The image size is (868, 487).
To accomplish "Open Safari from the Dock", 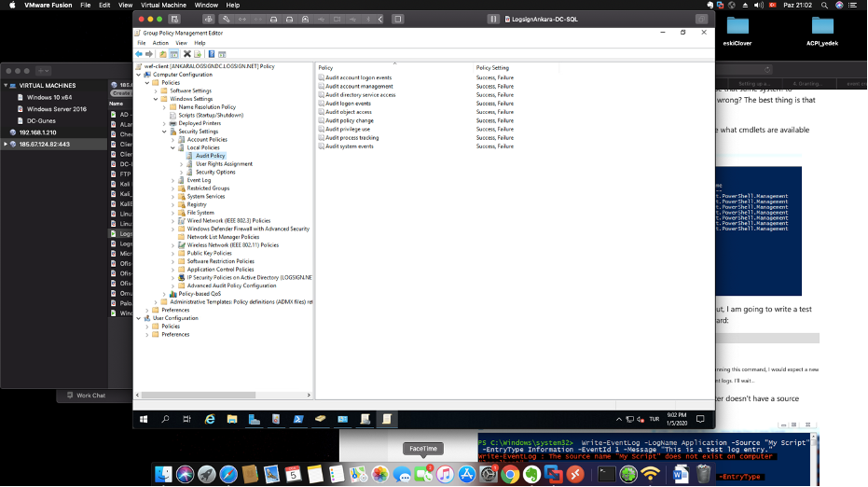I will point(228,474).
